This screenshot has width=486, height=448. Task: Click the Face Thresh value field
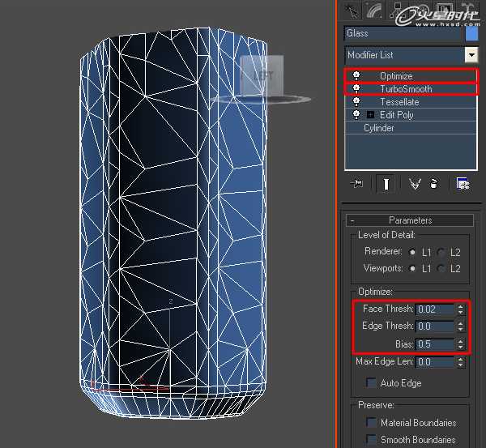435,309
